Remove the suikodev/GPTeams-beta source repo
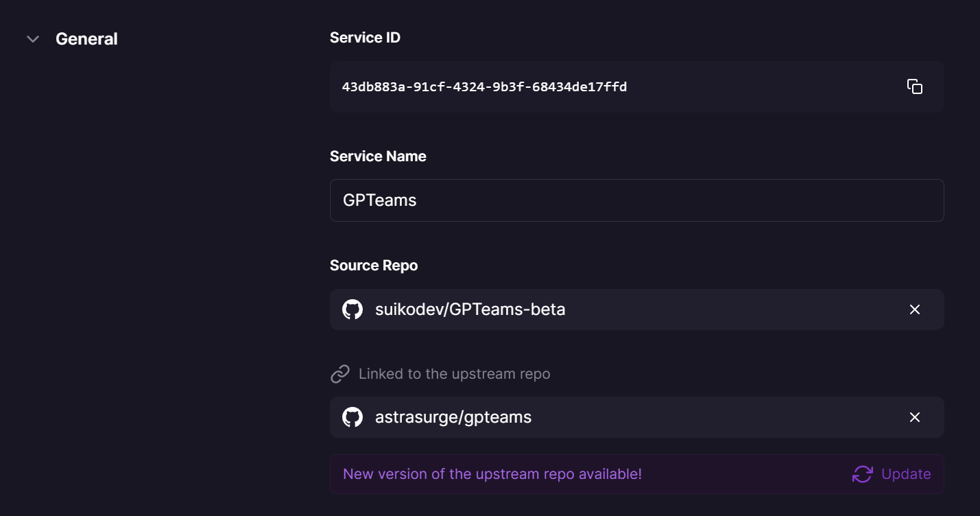 pyautogui.click(x=914, y=309)
